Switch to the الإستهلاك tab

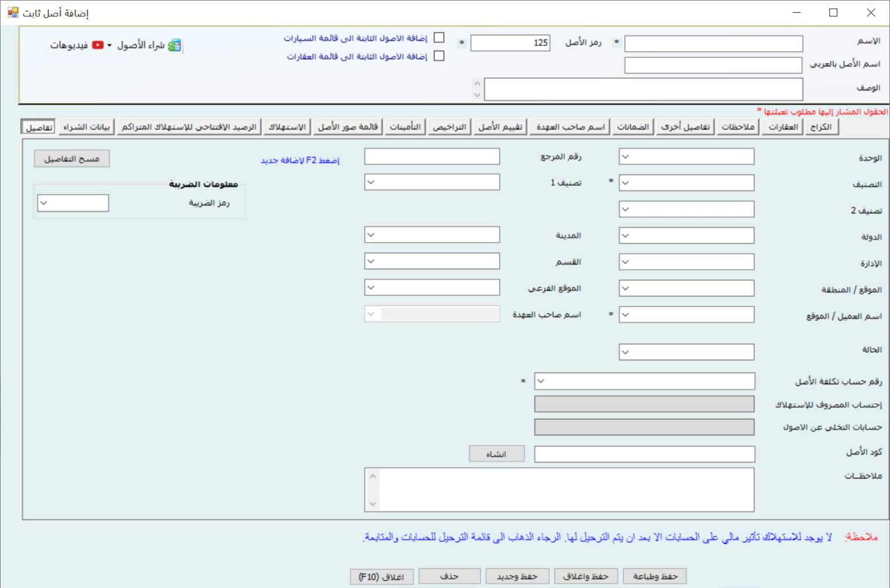click(x=287, y=127)
